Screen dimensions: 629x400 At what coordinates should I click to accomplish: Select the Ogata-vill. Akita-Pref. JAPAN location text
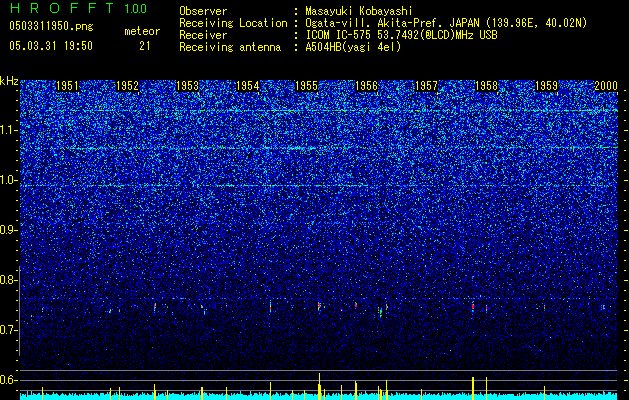click(446, 23)
